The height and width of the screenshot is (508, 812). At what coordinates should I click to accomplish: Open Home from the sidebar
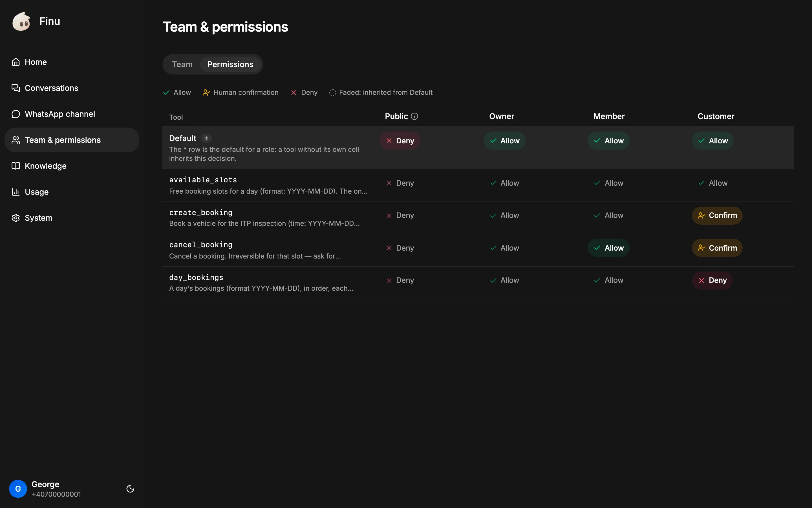[x=72, y=62]
